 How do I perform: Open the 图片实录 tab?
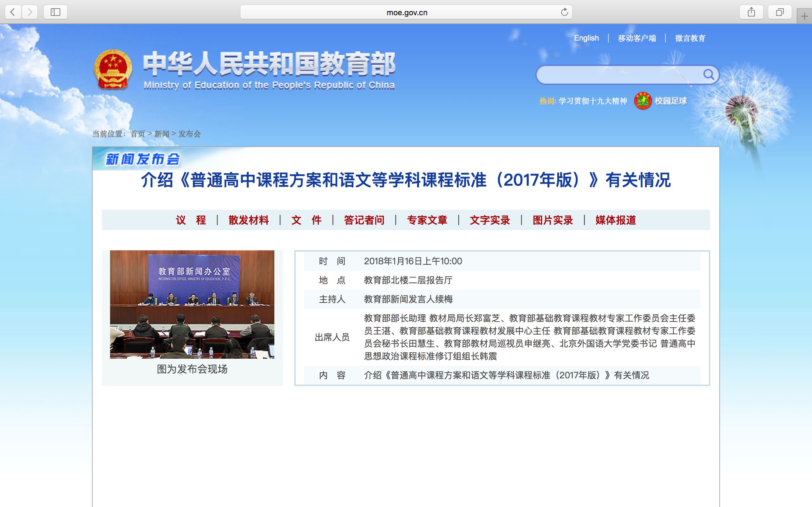click(553, 220)
